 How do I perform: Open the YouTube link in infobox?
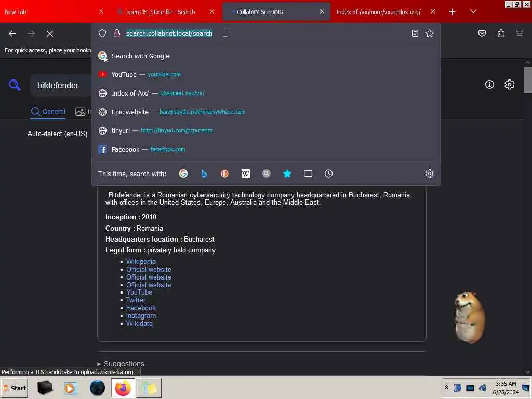[139, 292]
